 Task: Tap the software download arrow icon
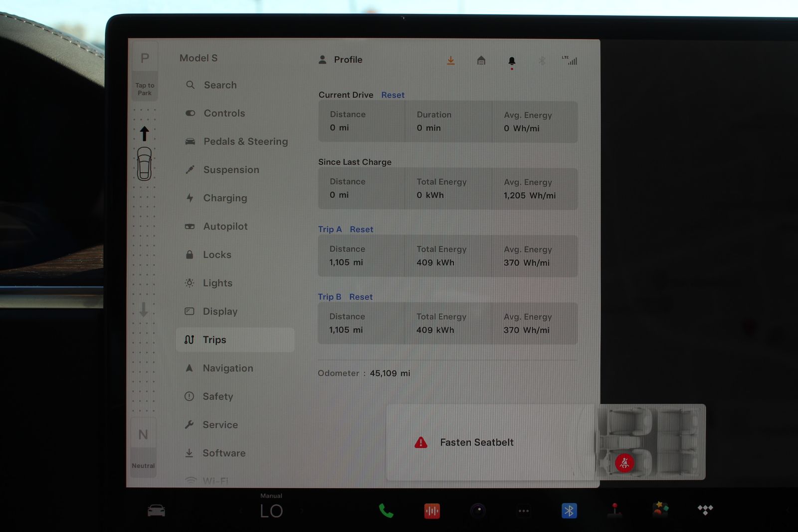(x=451, y=60)
